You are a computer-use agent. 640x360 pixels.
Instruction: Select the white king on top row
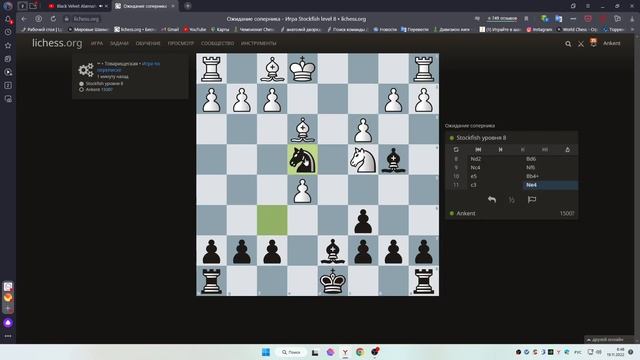click(x=302, y=69)
